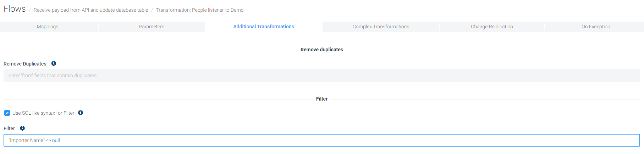Open the Parameters tab

click(x=152, y=27)
